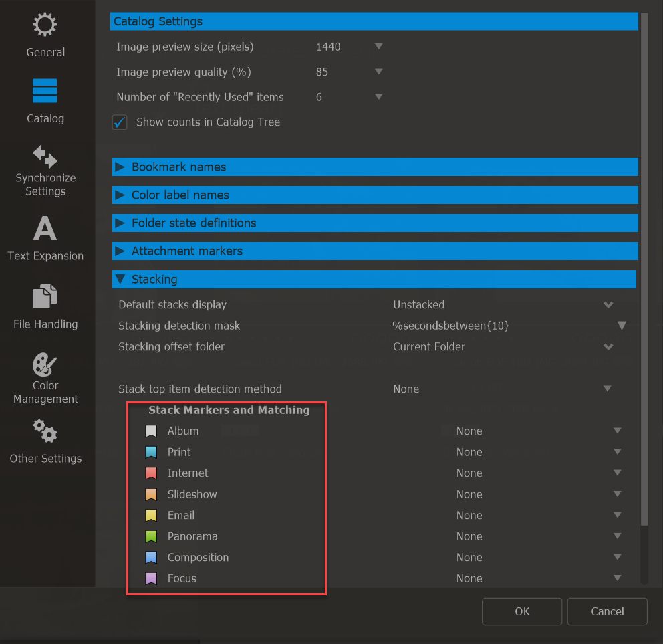Click the Album stack marker icon

(151, 431)
